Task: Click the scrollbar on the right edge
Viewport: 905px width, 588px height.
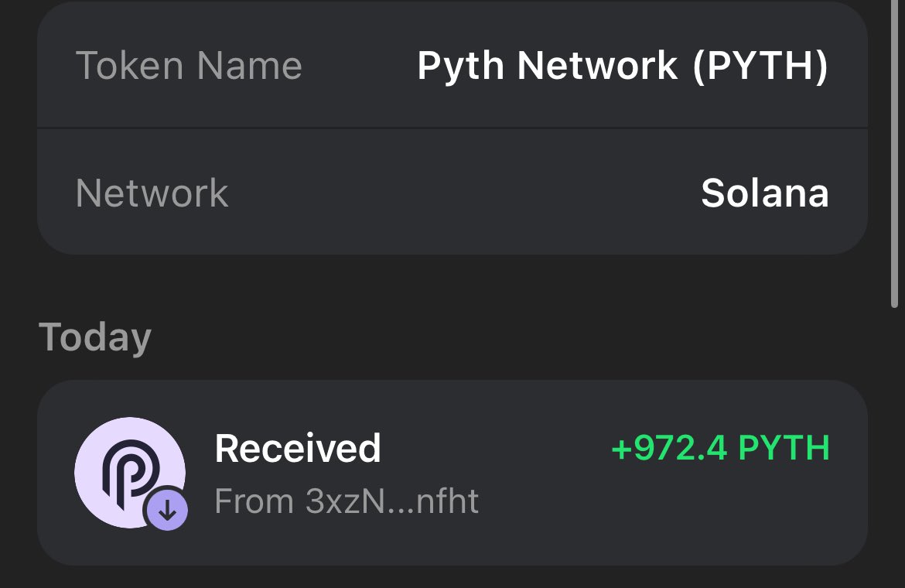Action: point(896,155)
